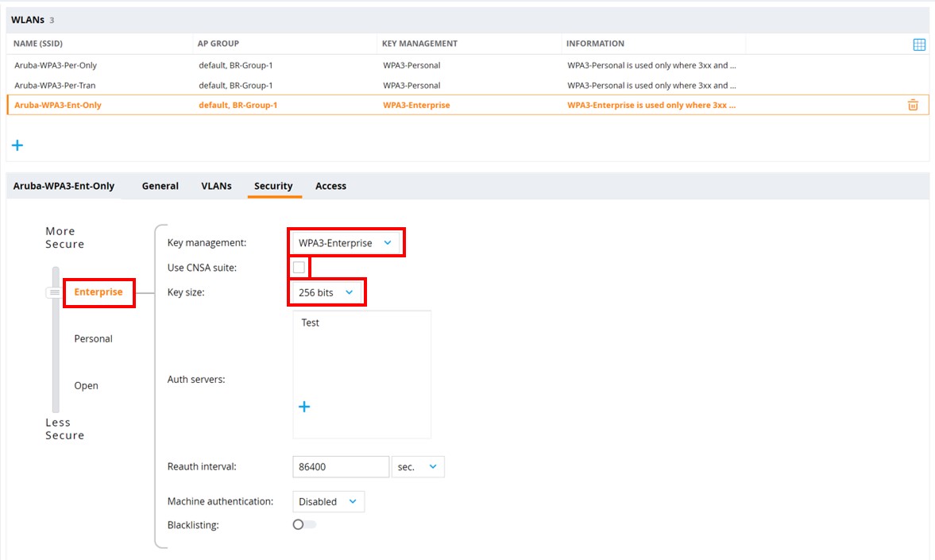Click the KEY MANAGEMENT column header

click(419, 44)
